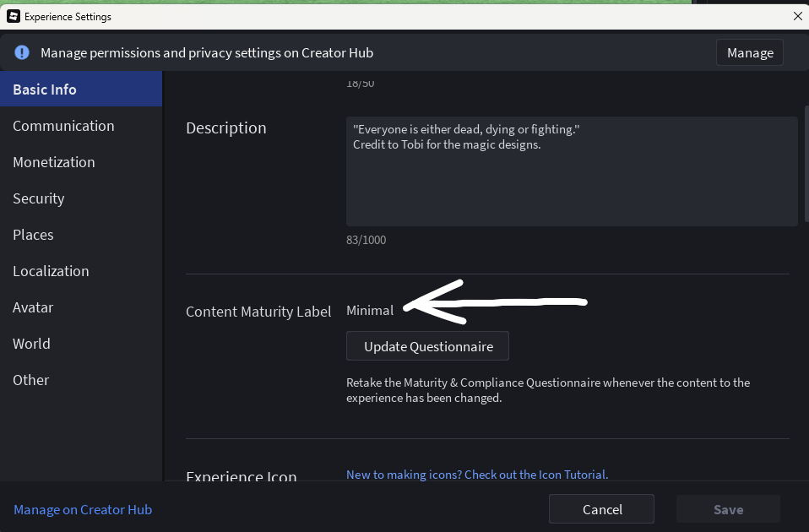
Task: Click the Roblox Studio logo in title bar
Action: coord(14,16)
